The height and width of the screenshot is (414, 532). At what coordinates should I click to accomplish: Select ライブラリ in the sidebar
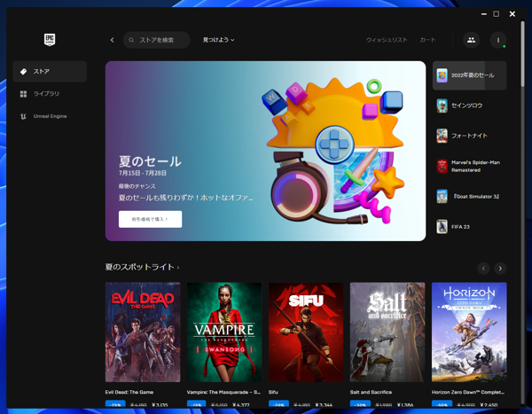coord(50,94)
